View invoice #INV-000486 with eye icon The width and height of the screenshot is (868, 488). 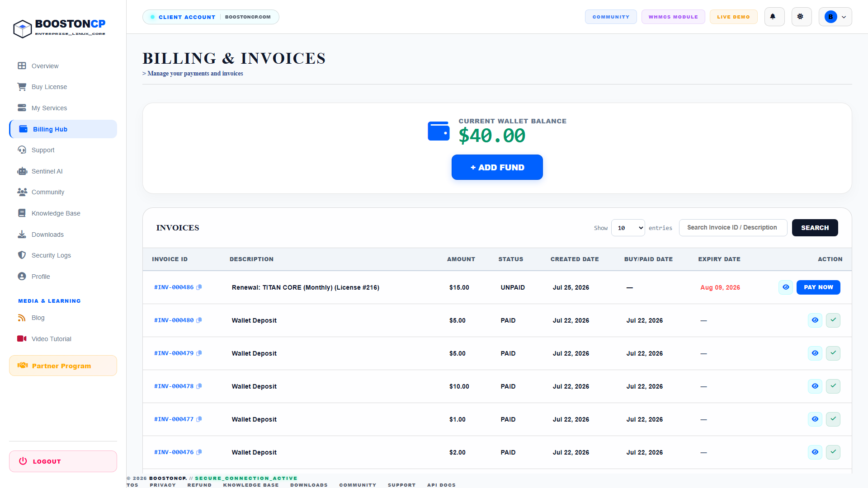[x=786, y=287]
